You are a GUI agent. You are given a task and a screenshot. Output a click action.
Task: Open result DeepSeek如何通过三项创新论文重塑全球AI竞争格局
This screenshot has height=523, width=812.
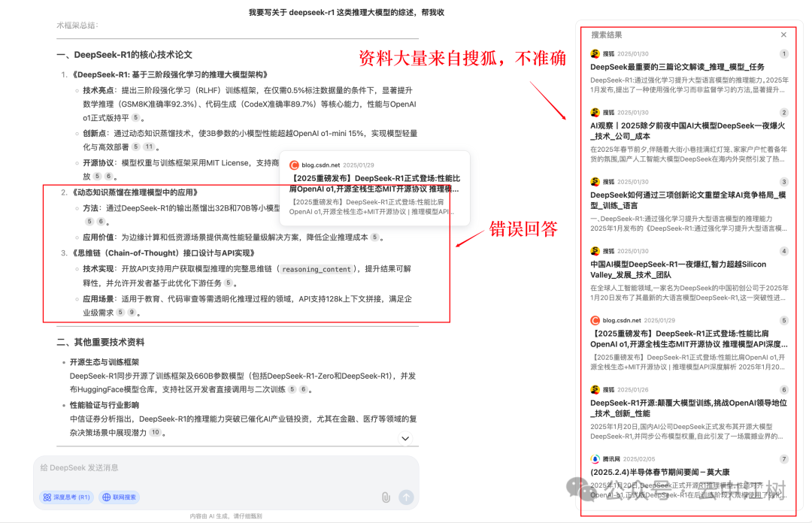pos(688,201)
